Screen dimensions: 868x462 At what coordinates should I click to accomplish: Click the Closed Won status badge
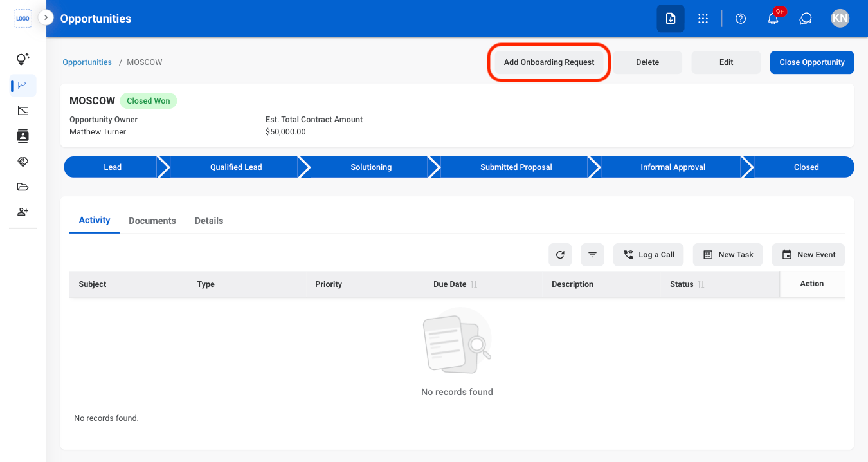point(149,101)
